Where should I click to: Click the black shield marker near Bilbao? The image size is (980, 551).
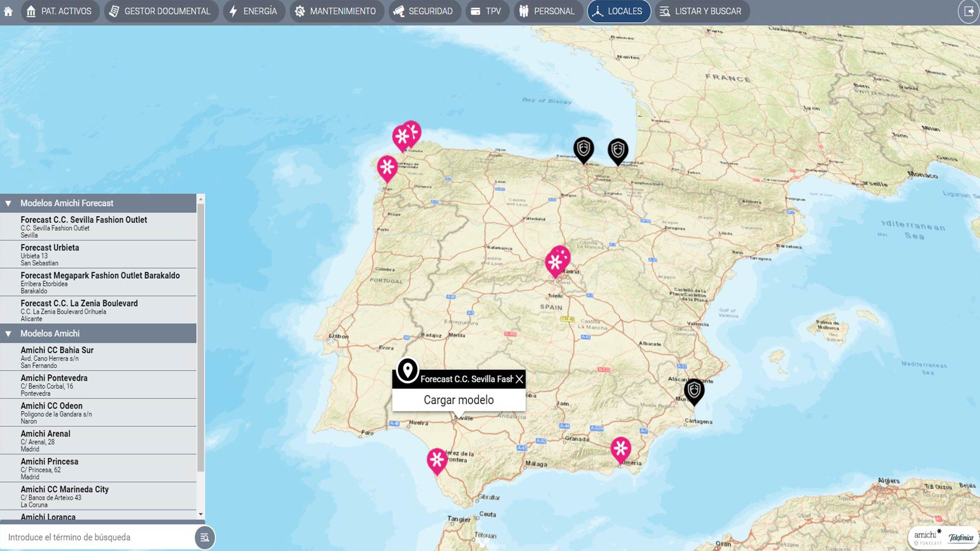(x=583, y=149)
